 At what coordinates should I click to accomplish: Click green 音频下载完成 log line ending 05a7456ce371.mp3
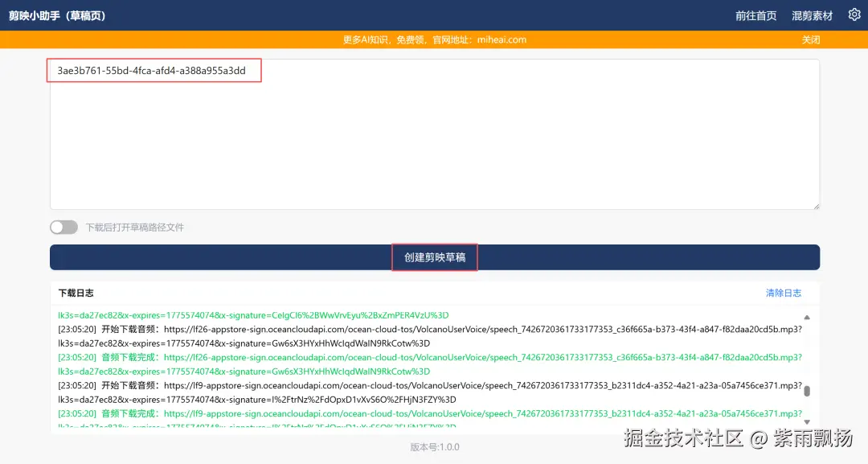click(429, 420)
